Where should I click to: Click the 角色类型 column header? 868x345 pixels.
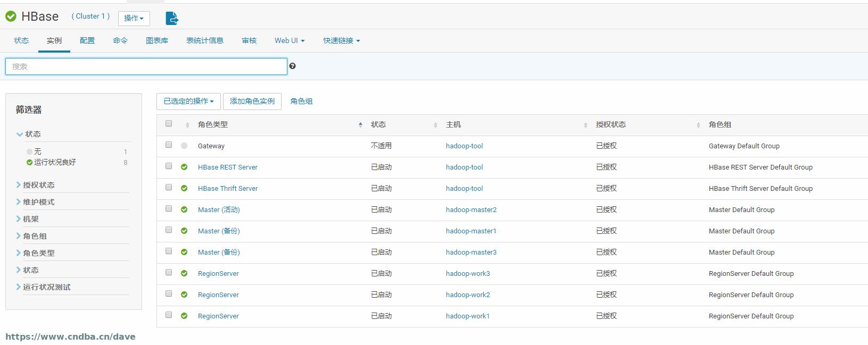[213, 124]
